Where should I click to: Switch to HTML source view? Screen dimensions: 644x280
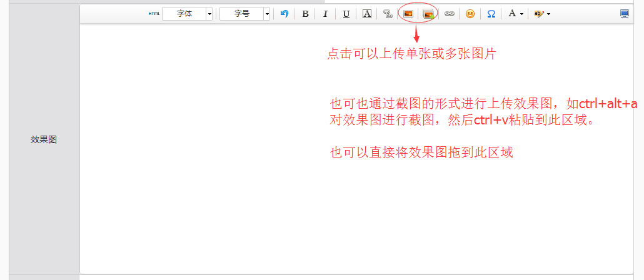[x=154, y=14]
